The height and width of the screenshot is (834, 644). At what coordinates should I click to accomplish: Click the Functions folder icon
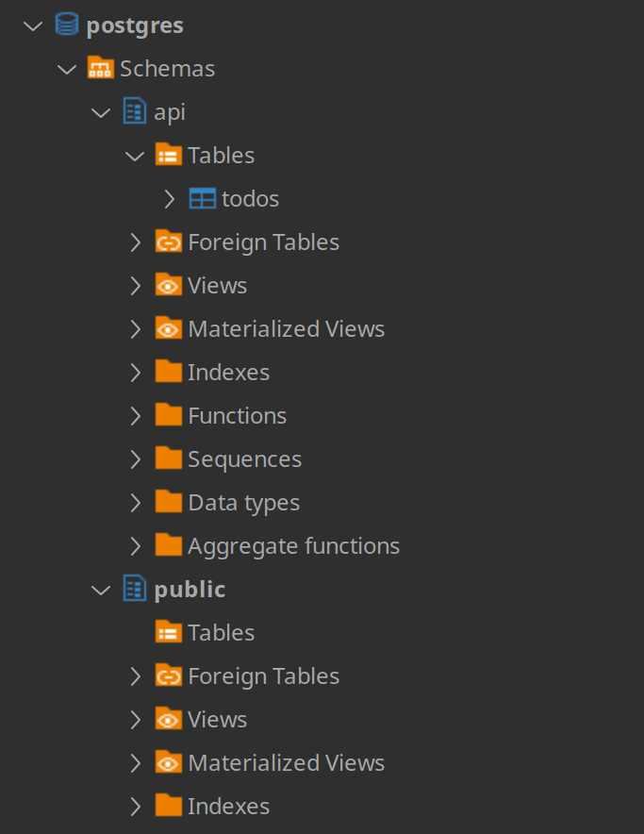coord(169,415)
